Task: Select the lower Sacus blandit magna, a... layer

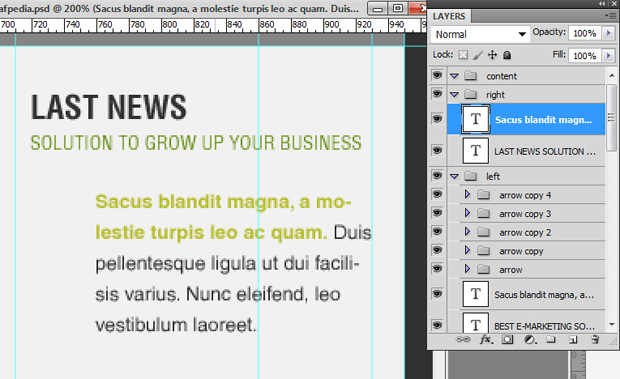Action: click(x=526, y=294)
